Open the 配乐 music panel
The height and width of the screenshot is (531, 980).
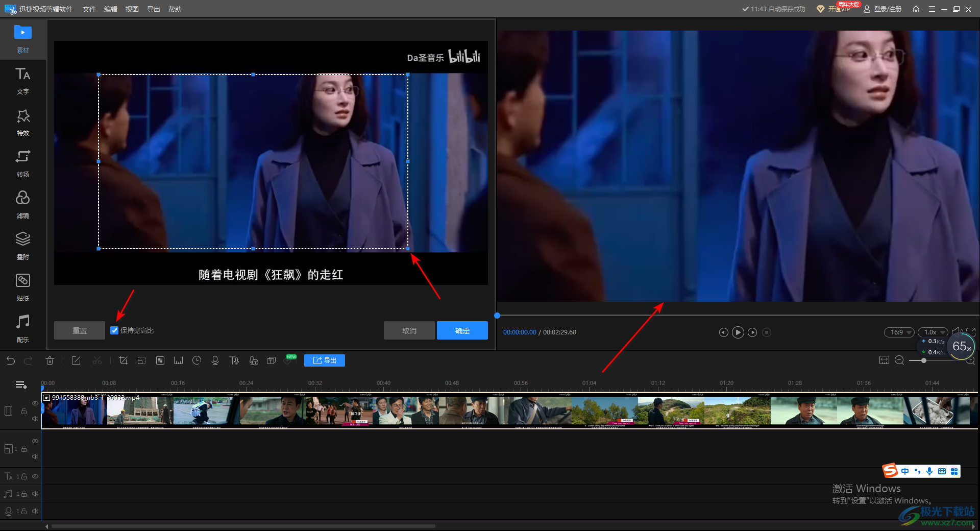pos(23,329)
